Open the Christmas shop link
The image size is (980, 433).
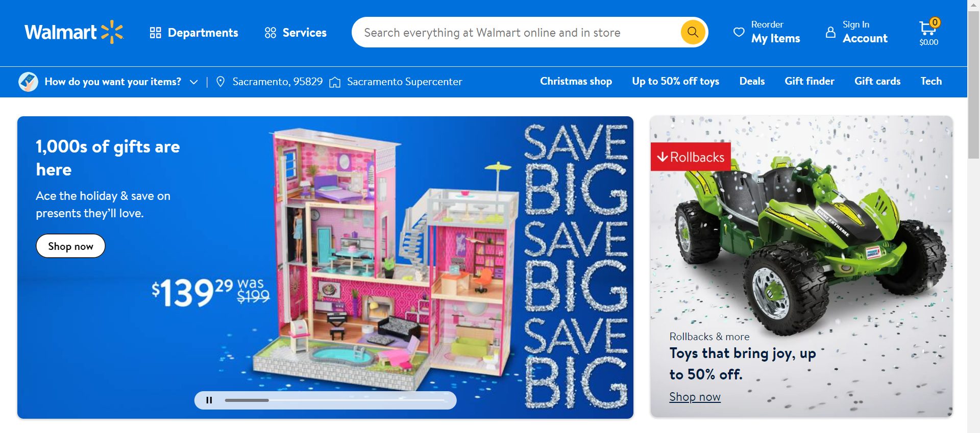(x=576, y=81)
